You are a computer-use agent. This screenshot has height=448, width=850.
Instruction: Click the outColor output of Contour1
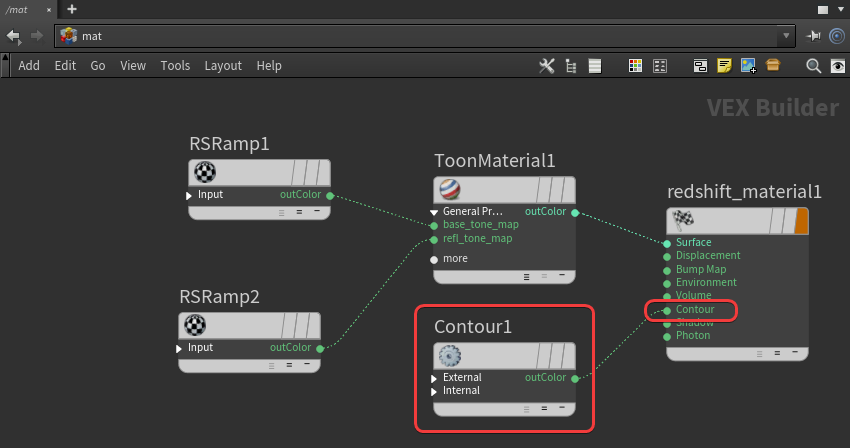tap(575, 379)
